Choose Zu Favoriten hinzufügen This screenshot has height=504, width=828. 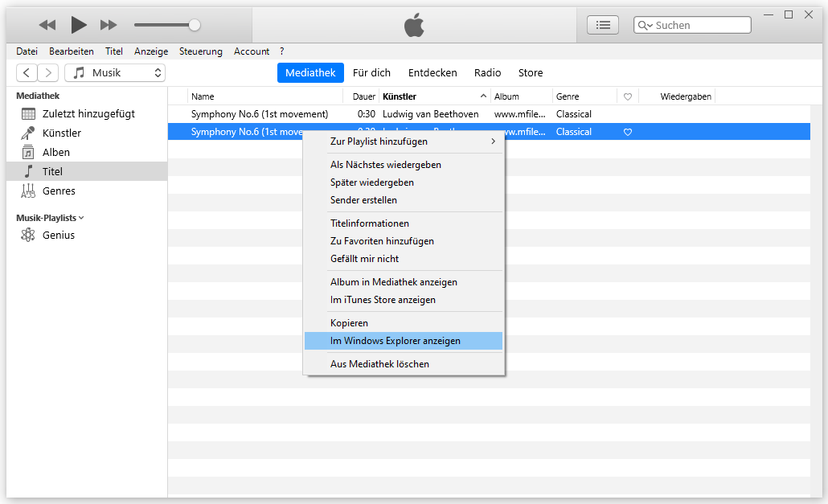click(x=404, y=241)
